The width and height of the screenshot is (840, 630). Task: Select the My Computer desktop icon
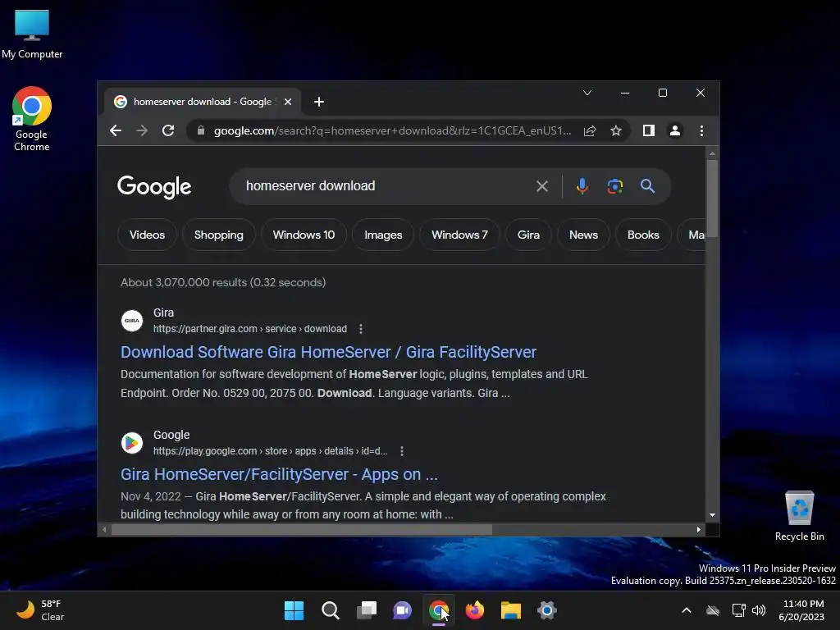coord(32,34)
